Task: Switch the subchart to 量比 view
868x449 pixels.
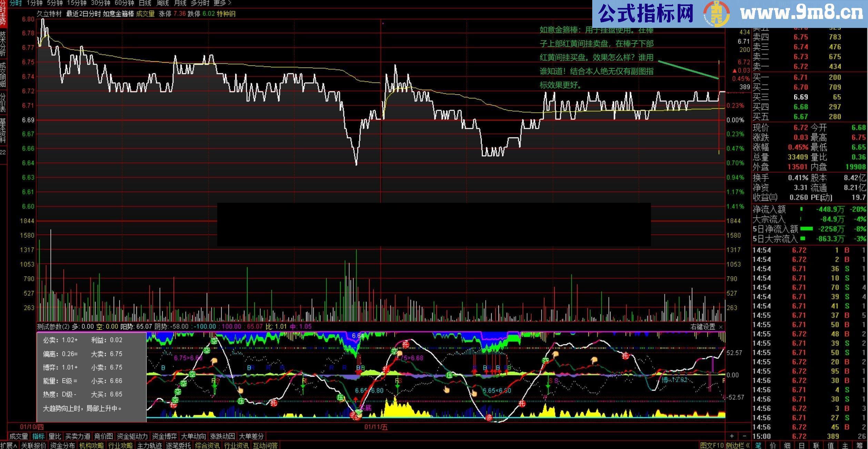Action: pyautogui.click(x=54, y=436)
